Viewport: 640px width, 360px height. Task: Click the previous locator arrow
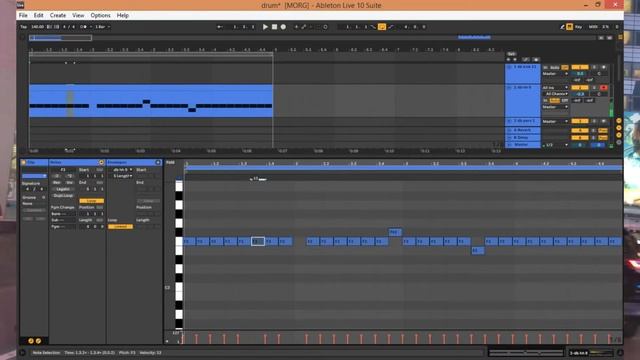509,60
